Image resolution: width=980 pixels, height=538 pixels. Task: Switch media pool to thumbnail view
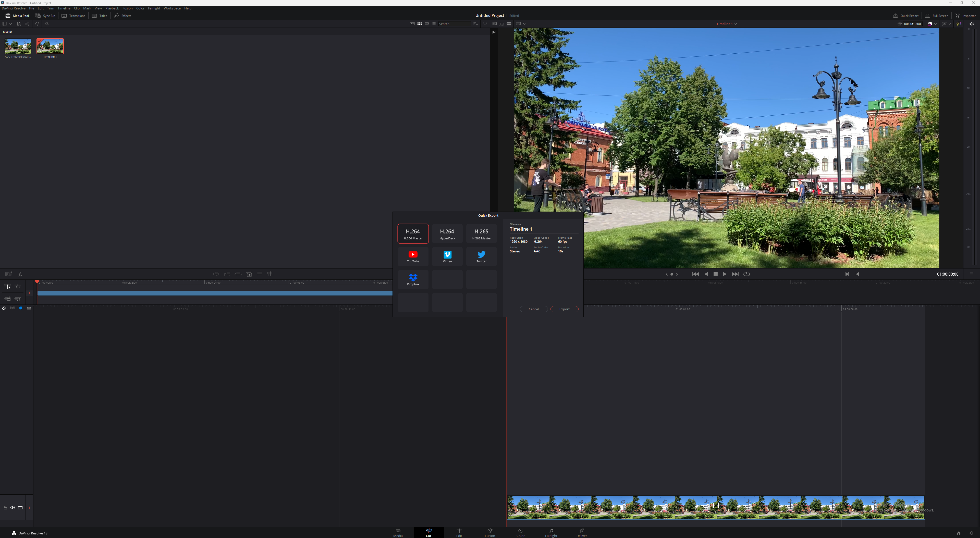click(419, 23)
